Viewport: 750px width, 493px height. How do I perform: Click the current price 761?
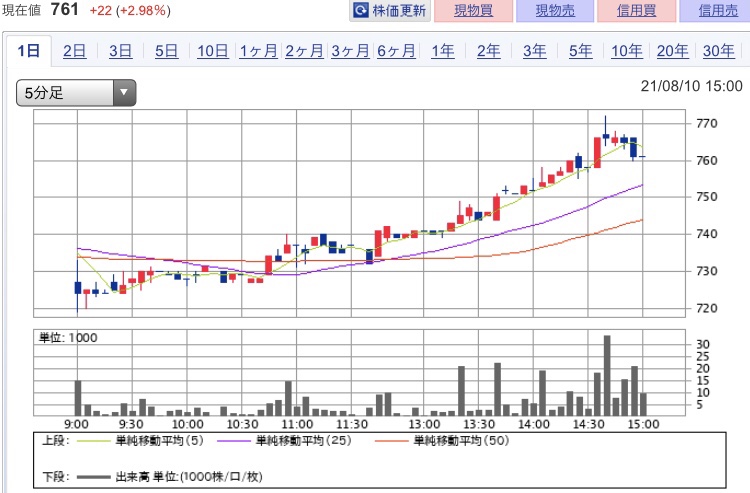[64, 9]
